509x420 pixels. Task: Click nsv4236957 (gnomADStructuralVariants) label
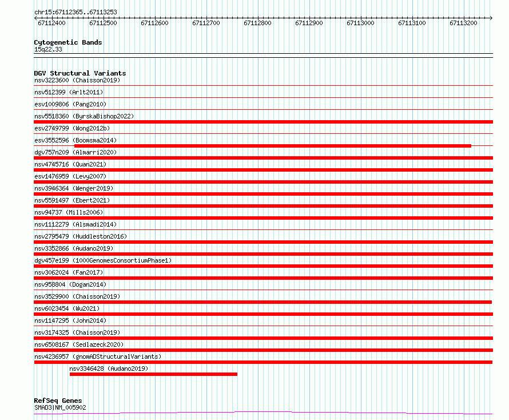98,356
